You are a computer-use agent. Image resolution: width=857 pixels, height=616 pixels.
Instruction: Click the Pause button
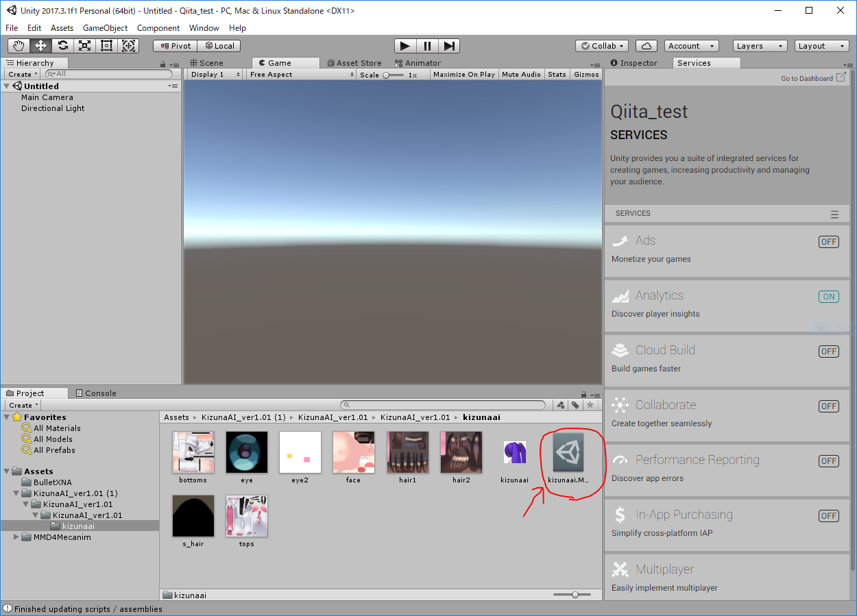(x=427, y=46)
